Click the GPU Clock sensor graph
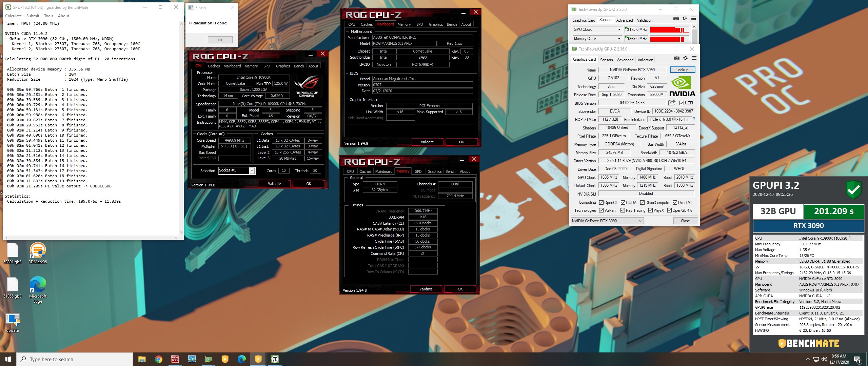868x366 pixels. tap(670, 29)
